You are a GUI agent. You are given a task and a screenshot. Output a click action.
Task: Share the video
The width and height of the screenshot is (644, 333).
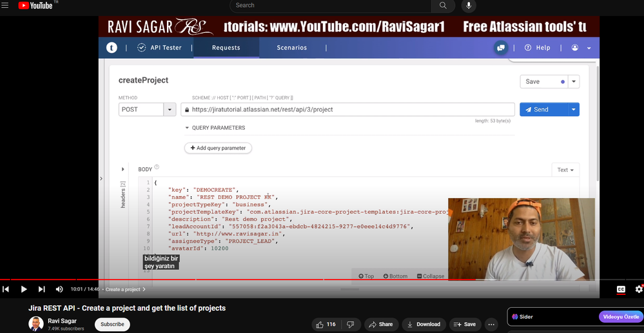coord(381,325)
